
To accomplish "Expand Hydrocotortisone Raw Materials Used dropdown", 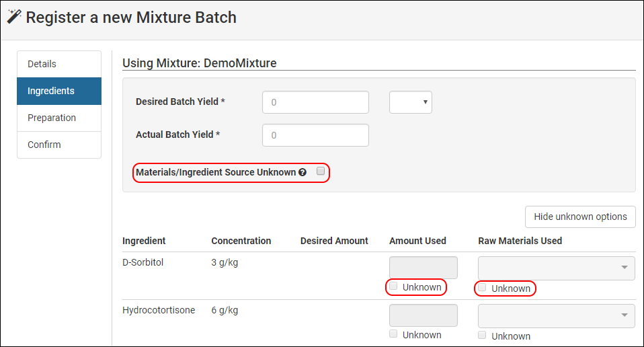I will (557, 316).
